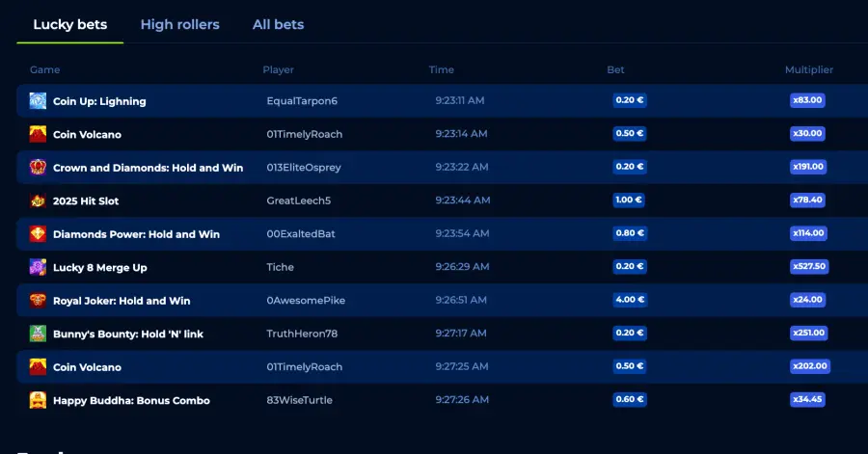
Task: Open Coin Volcano from the 9:23:14 AM row
Action: [x=87, y=134]
